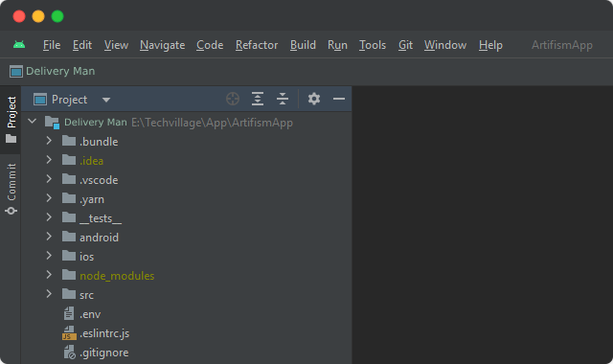Click the .bundle folder icon

69,141
